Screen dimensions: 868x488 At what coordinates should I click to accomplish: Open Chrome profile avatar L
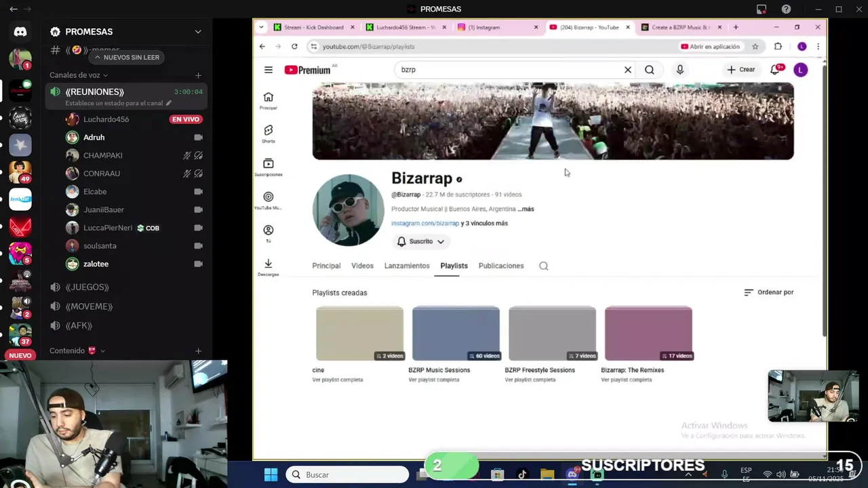802,46
